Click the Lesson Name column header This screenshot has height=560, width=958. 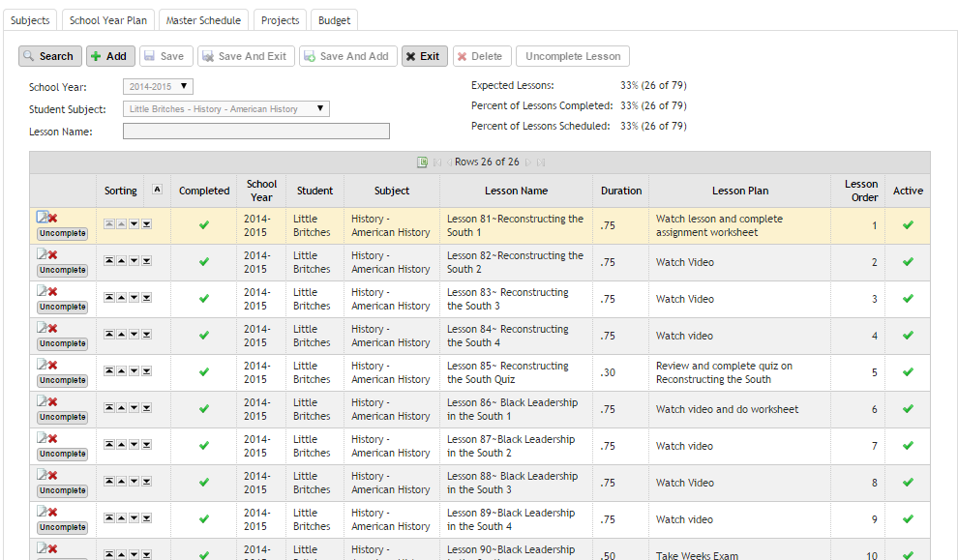tap(517, 191)
